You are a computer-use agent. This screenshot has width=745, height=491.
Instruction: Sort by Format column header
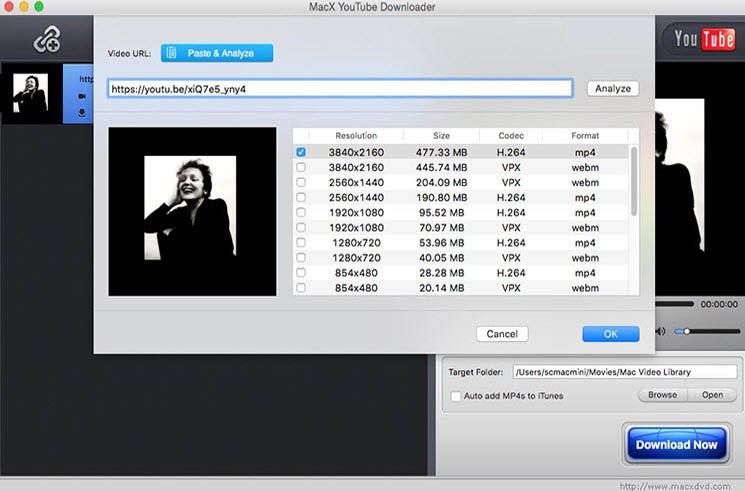(x=585, y=135)
